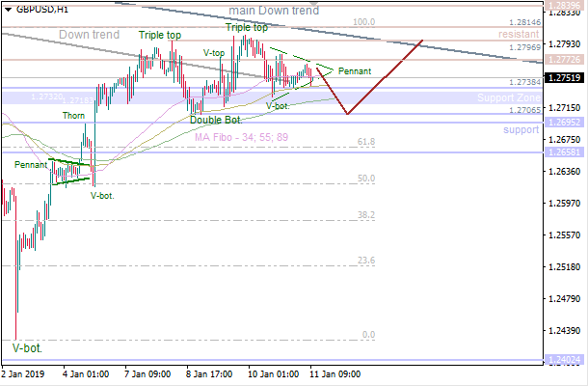Click the 1.24024 price tag at bottom
Image resolution: width=588 pixels, height=386 pixels.
click(x=565, y=360)
